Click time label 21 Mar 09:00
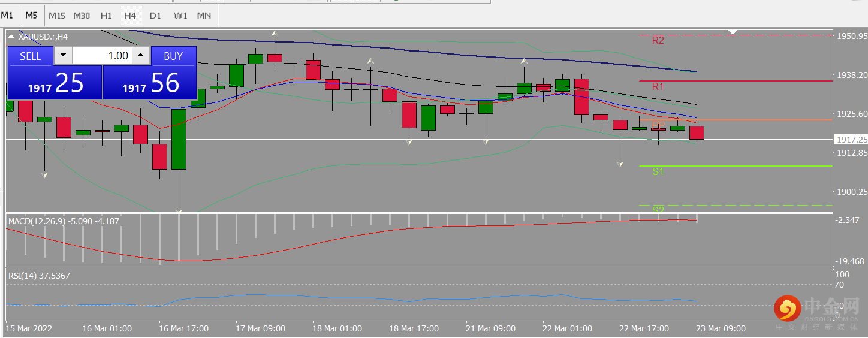The height and width of the screenshot is (338, 868). point(490,328)
